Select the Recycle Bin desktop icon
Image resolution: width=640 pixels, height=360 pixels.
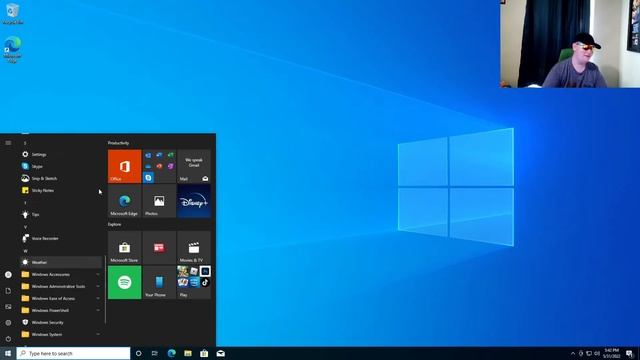13,13
